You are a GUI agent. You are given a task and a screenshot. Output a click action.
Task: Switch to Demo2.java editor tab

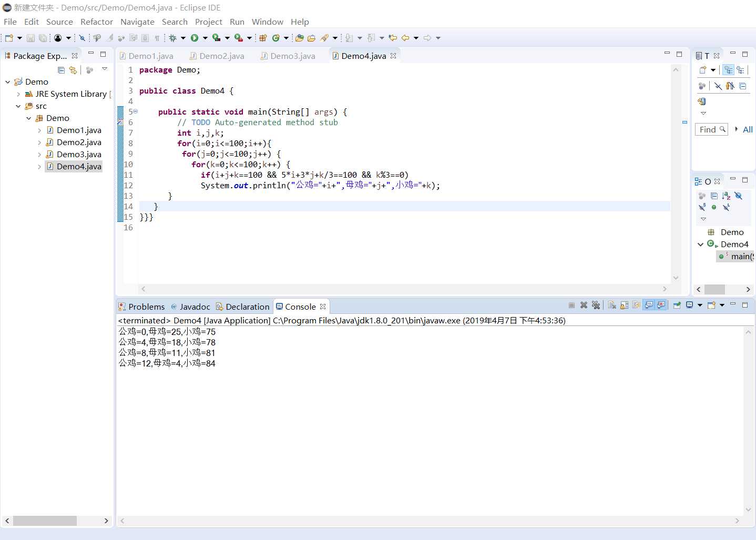tap(217, 56)
